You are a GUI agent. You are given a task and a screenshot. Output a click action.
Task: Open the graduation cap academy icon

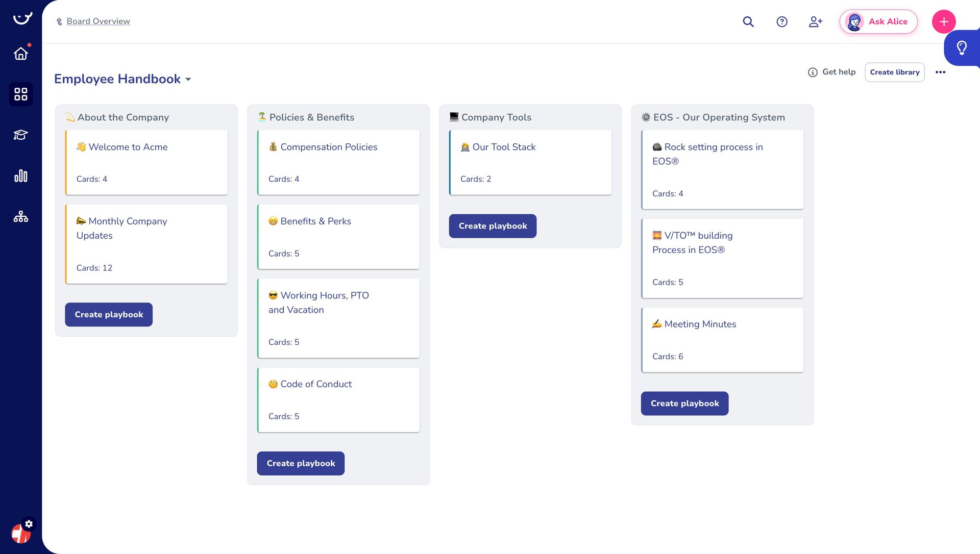click(20, 135)
